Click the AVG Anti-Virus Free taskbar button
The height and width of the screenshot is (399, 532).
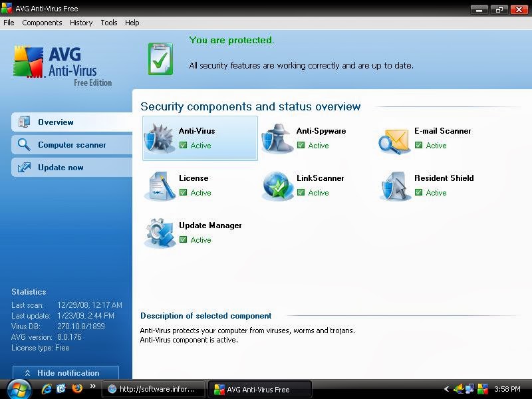point(259,389)
